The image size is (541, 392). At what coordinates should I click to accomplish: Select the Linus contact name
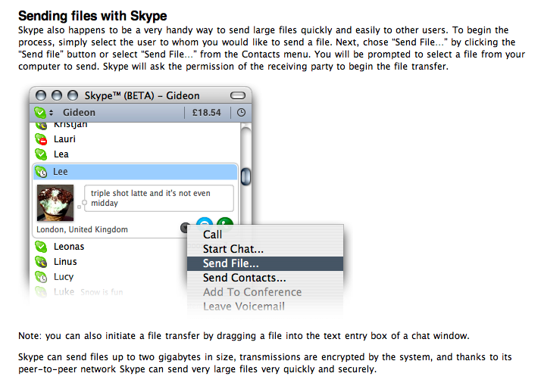pyautogui.click(x=65, y=262)
